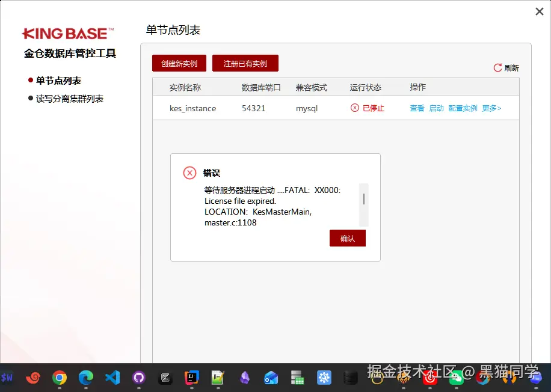Image resolution: width=551 pixels, height=392 pixels.
Task: Click the 数据库端口 column header
Action: [x=261, y=87]
